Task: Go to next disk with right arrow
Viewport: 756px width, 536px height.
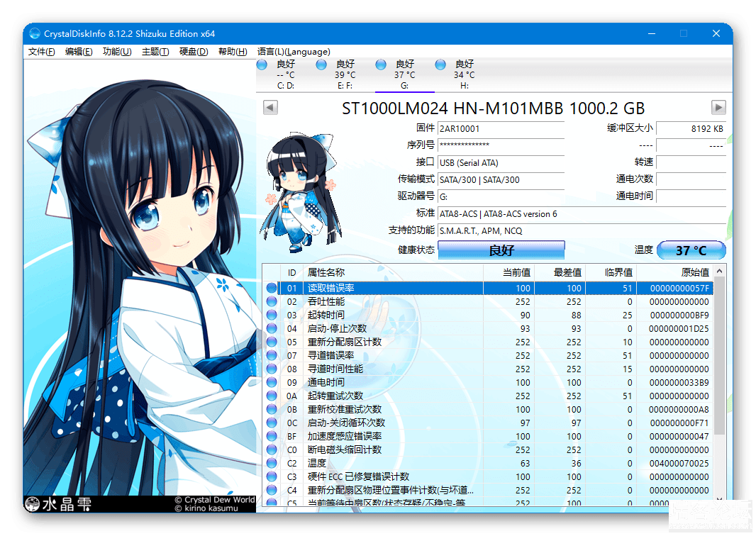Action: 718,107
